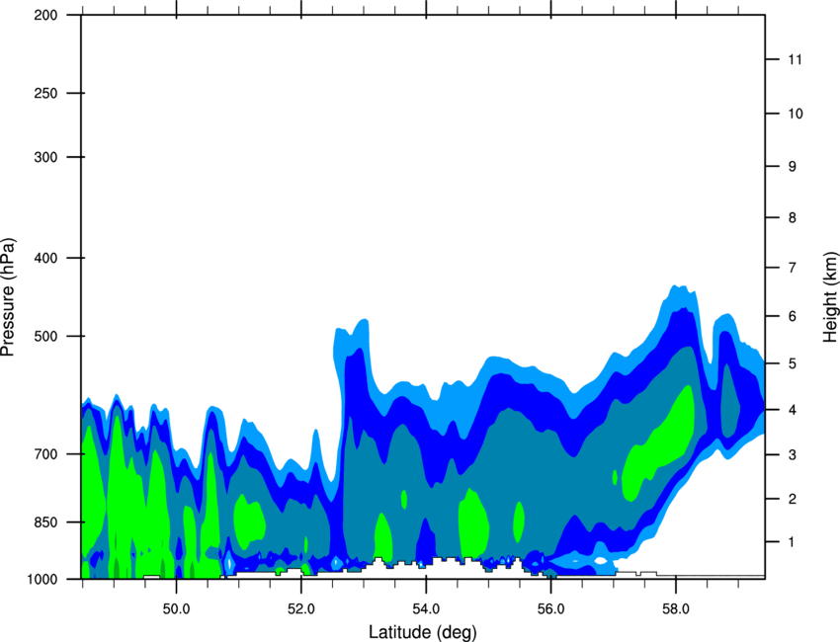Pick the 6 km height label
This screenshot has height=642, width=840.
792,316
